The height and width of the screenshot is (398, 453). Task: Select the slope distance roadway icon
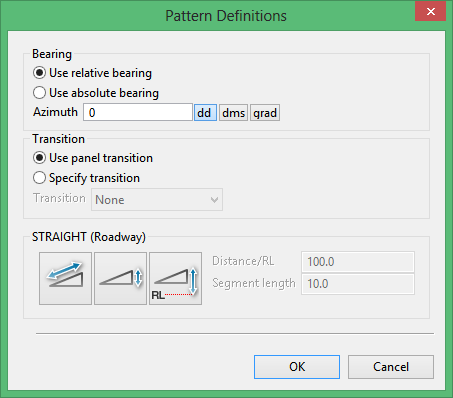pyautogui.click(x=65, y=278)
